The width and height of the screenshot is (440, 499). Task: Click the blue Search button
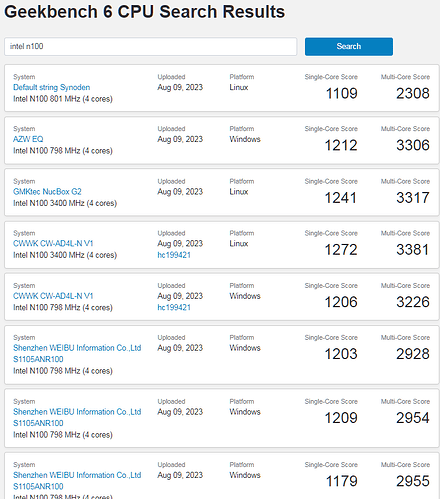pos(349,46)
